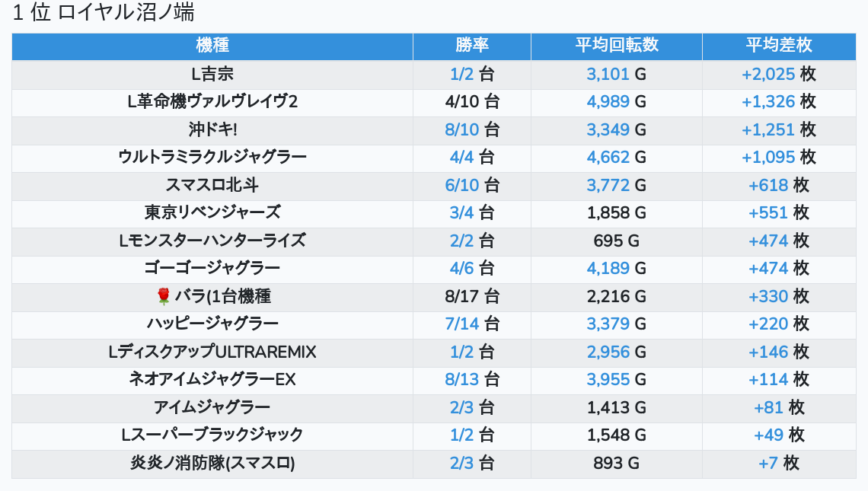The width and height of the screenshot is (868, 491).
Task: Open the 8/10 win rate for 沖ドキ!
Action: pyautogui.click(x=462, y=129)
